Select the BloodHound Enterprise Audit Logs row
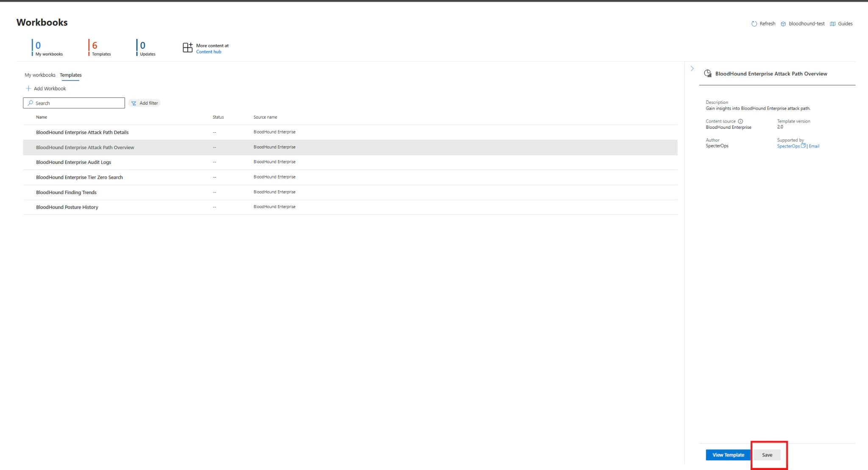 tap(73, 162)
